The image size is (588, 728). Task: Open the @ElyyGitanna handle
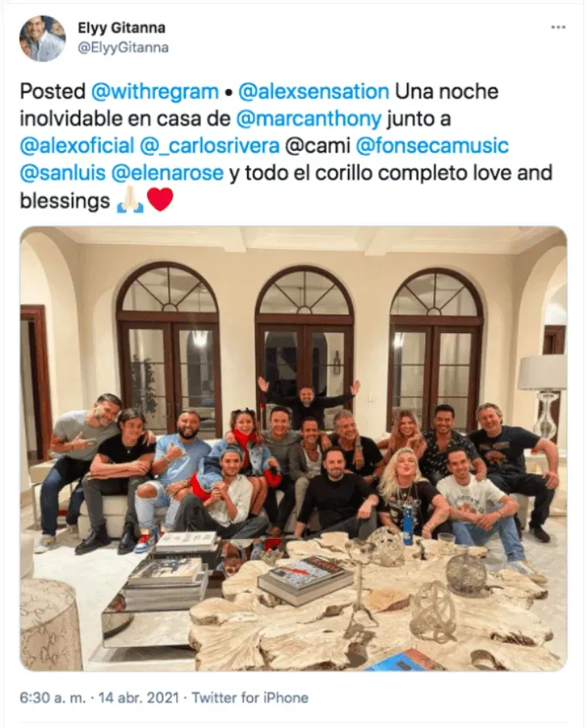click(x=123, y=48)
